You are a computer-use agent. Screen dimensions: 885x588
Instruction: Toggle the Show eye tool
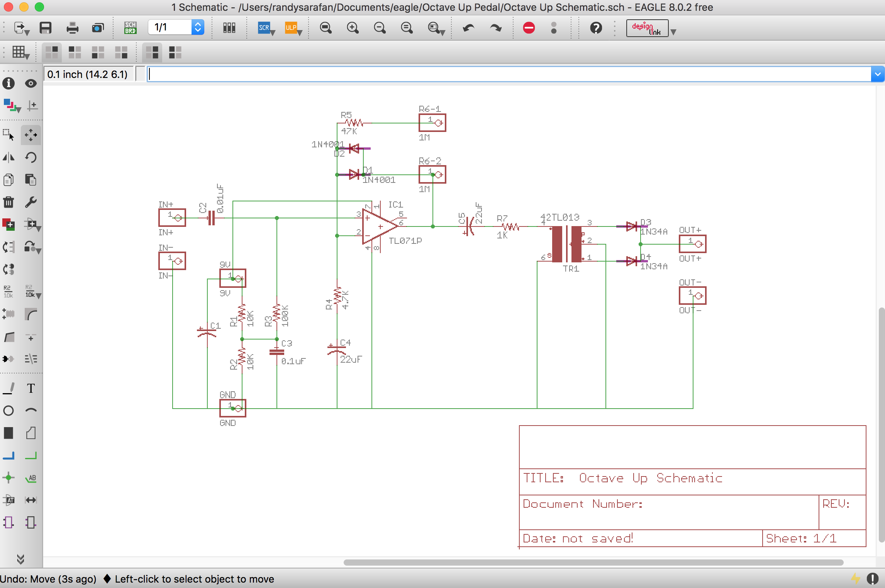click(x=31, y=83)
